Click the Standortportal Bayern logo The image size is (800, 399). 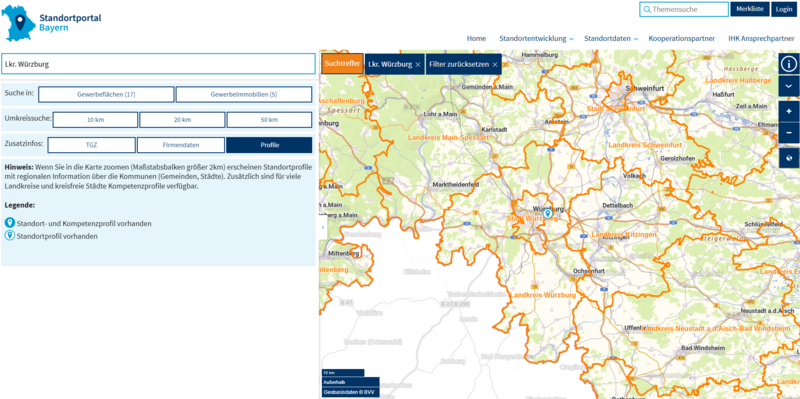click(x=52, y=22)
